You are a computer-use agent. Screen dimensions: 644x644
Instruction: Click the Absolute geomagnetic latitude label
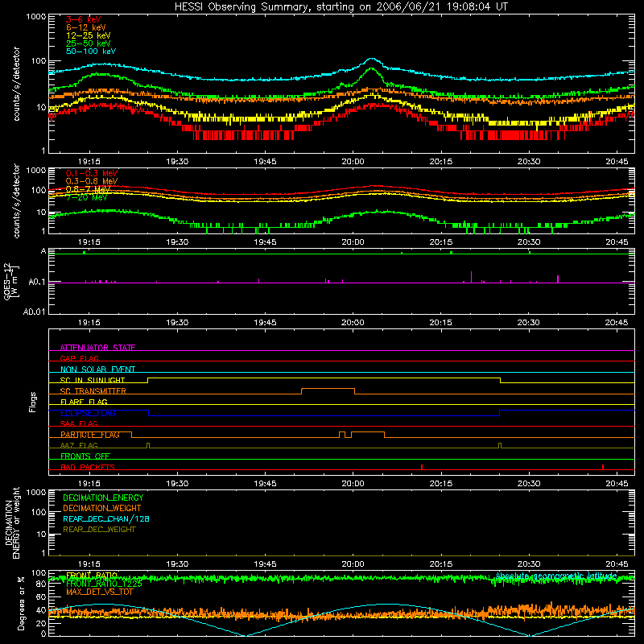tap(556, 576)
